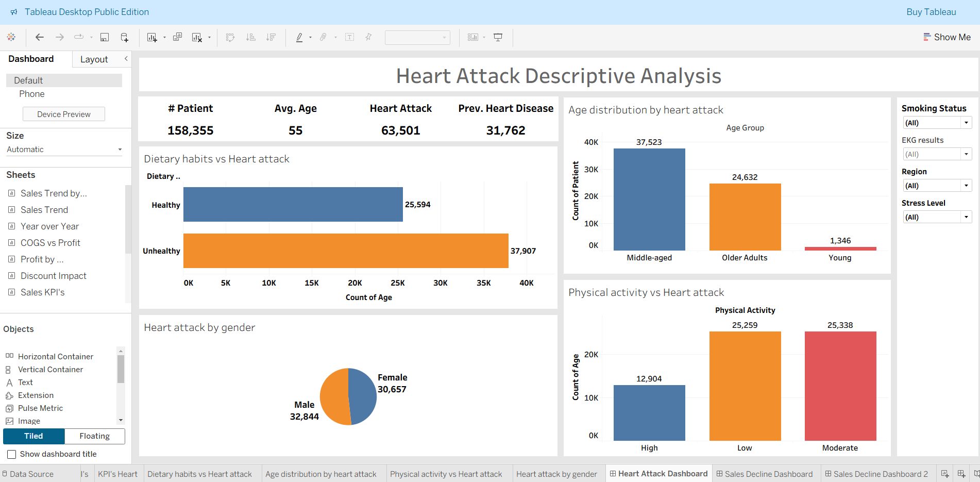Open the Clear Sheet dropdown arrow
The image size is (980, 482).
pos(209,38)
